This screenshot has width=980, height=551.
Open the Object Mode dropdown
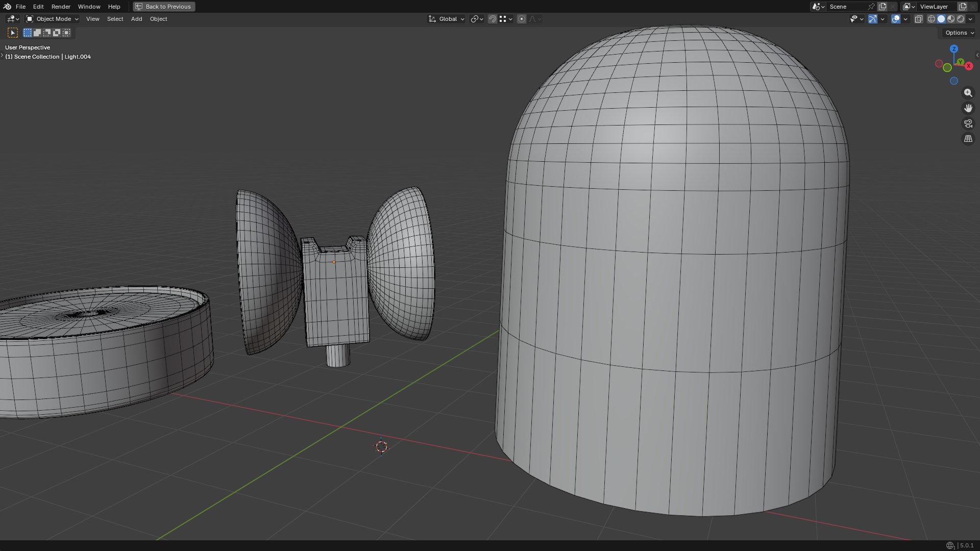[x=53, y=19]
